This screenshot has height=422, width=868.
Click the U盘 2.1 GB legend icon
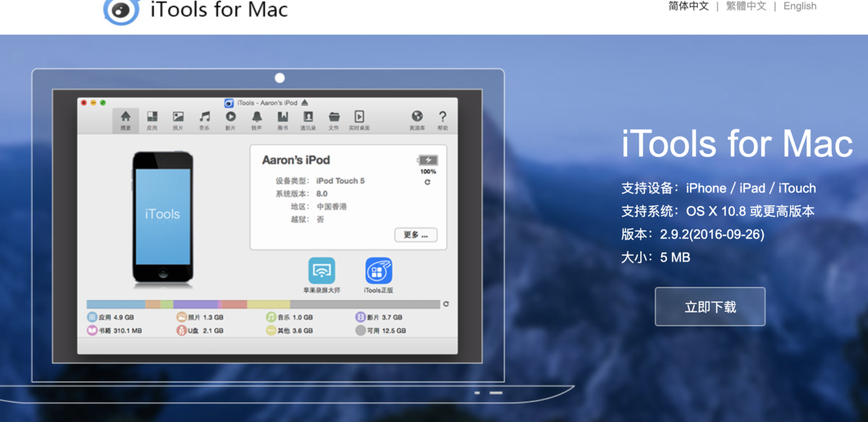coord(182,330)
